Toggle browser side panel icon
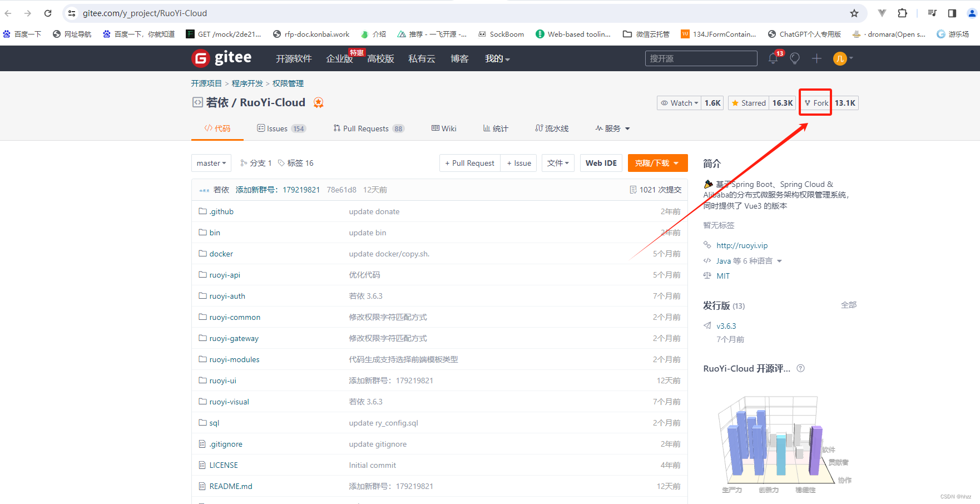The image size is (980, 504). coord(952,13)
